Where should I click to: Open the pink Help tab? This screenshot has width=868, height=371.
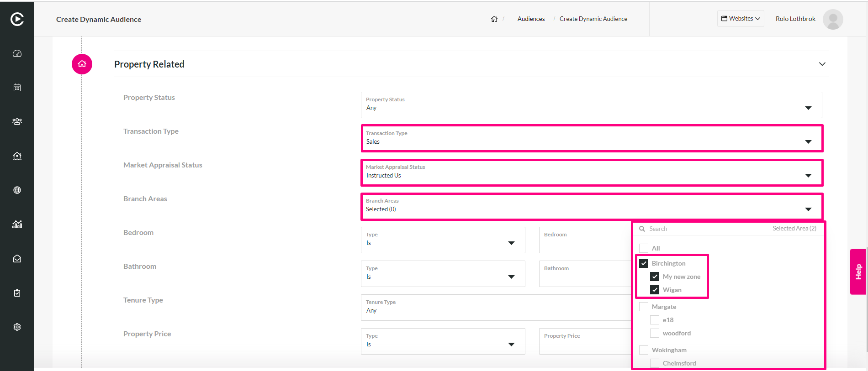click(858, 272)
